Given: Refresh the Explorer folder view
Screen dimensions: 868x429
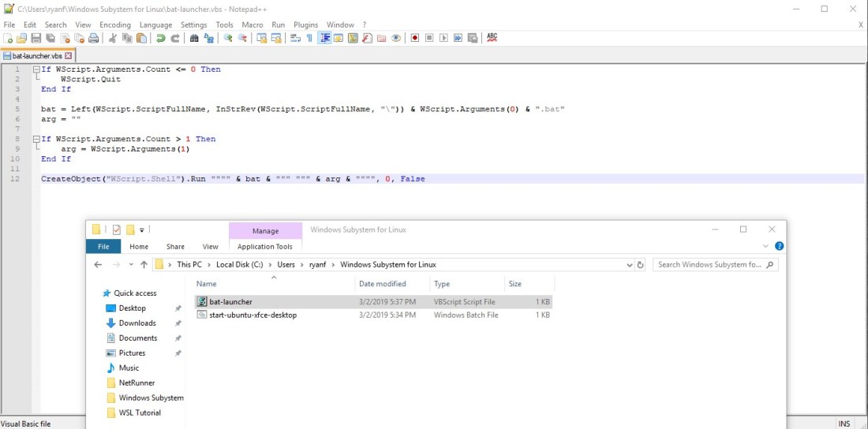Looking at the screenshot, I should pos(641,265).
